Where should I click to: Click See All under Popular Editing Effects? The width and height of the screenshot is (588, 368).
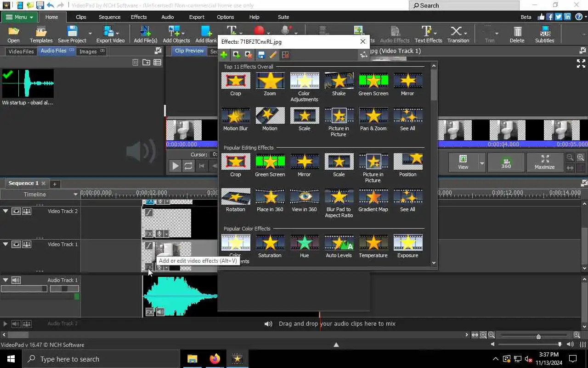[407, 200]
